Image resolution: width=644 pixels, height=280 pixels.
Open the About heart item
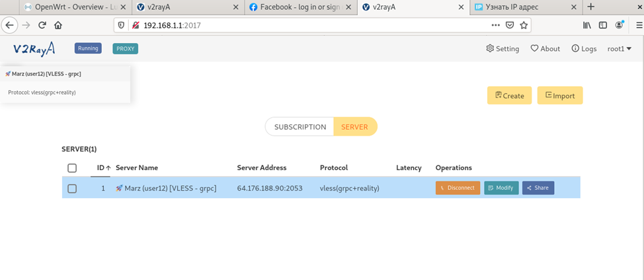[x=545, y=49]
